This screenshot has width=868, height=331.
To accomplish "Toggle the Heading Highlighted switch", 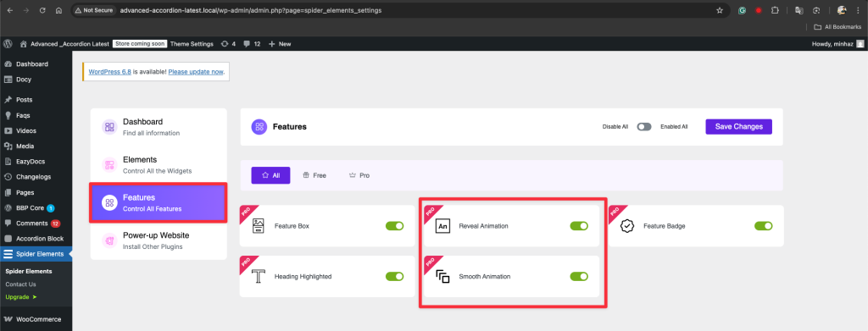I will click(395, 276).
